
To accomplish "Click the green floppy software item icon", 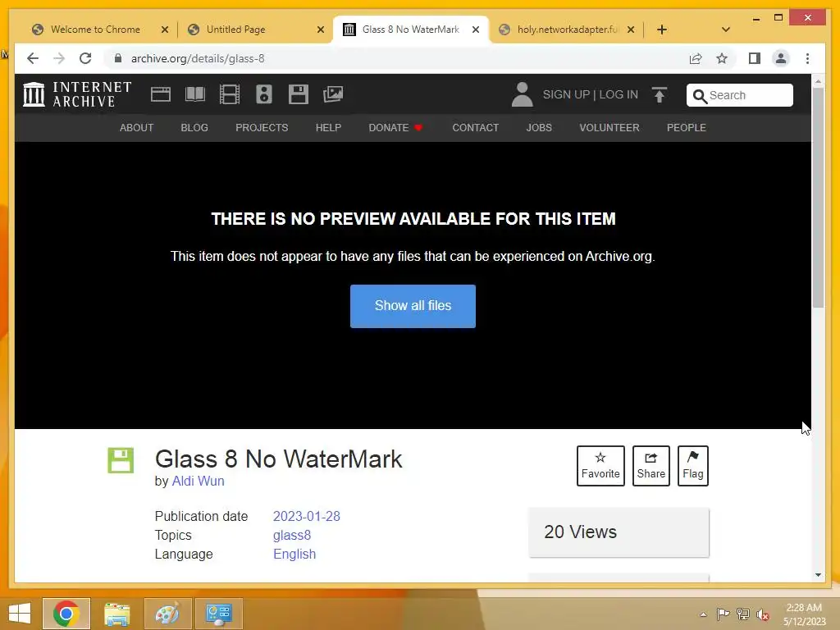I will point(121,460).
